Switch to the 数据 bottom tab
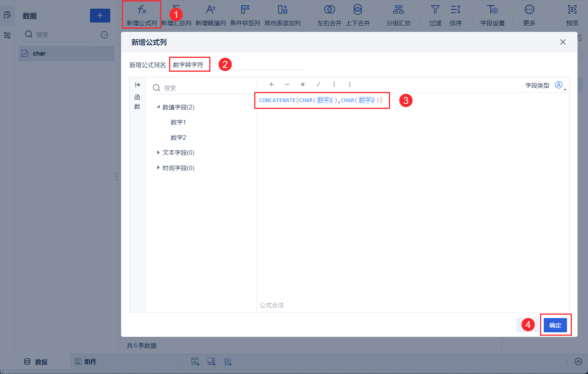Image resolution: width=588 pixels, height=374 pixels. pos(36,362)
